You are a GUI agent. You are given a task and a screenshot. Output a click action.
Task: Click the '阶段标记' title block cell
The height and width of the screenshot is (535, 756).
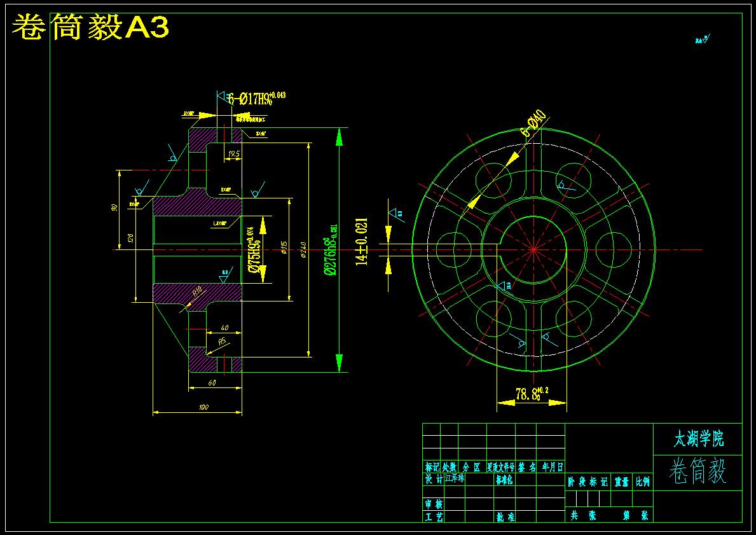[588, 482]
